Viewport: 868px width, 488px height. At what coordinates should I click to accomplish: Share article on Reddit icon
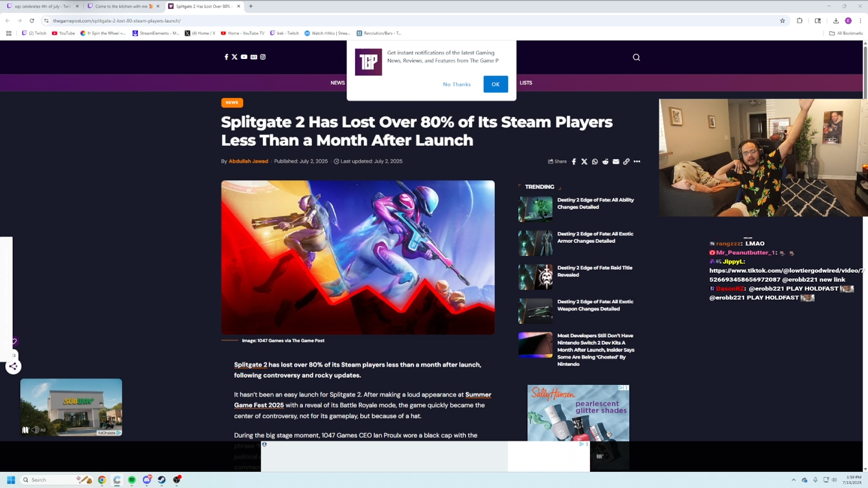click(x=605, y=161)
